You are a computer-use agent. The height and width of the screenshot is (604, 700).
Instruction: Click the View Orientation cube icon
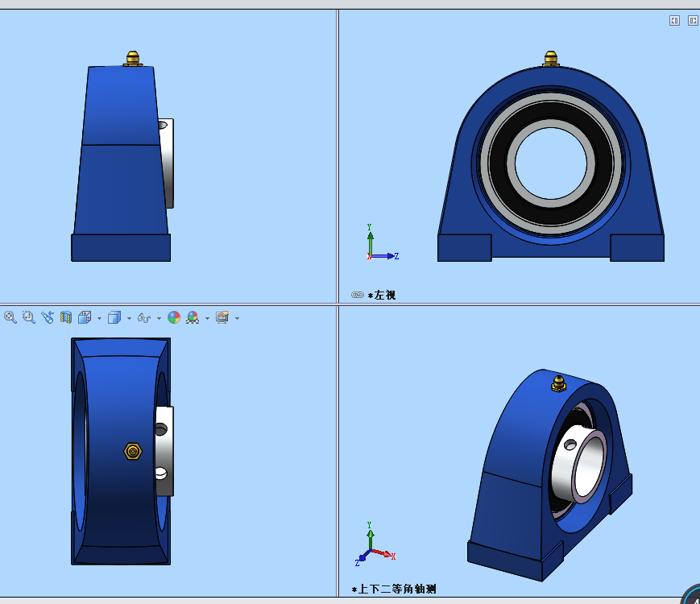[85, 317]
